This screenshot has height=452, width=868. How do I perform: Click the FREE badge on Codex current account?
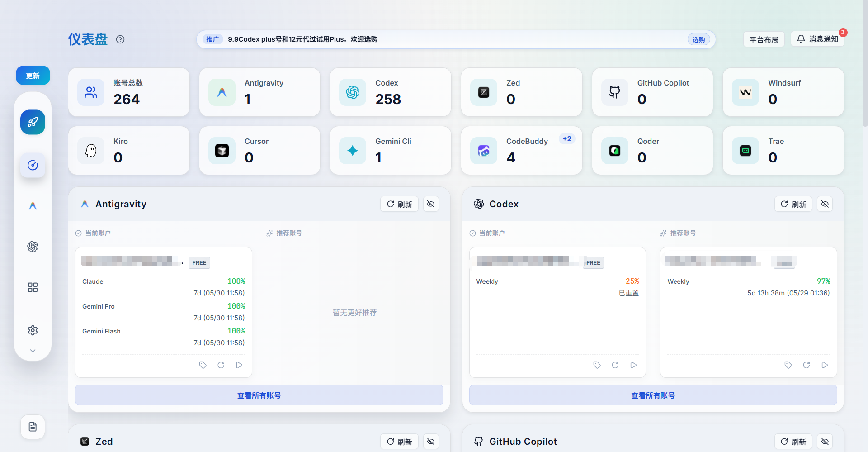coord(593,263)
